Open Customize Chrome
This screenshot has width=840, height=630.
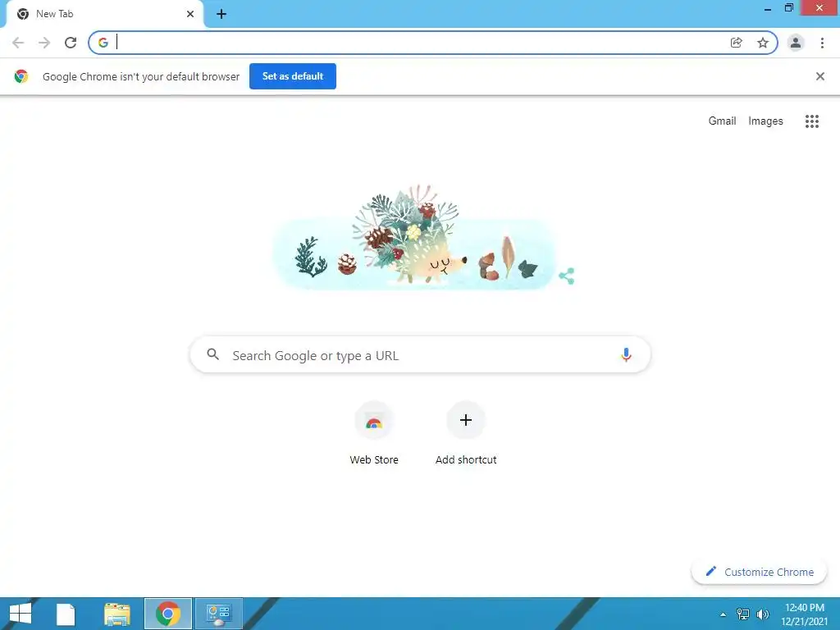pyautogui.click(x=759, y=572)
